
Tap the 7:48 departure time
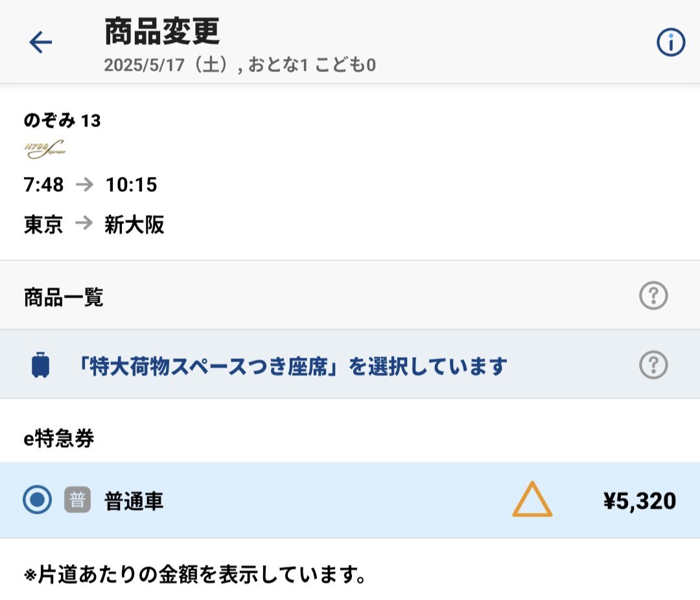pos(43,185)
